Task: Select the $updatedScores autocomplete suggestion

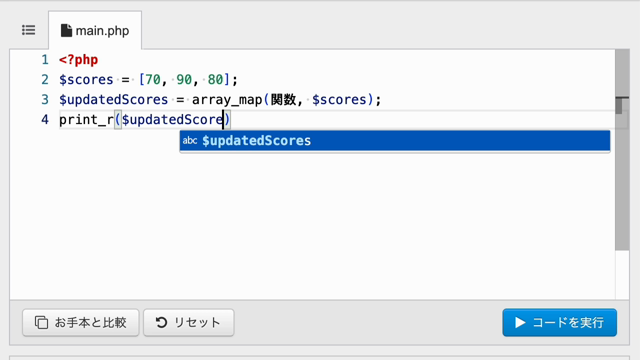Action: point(395,141)
